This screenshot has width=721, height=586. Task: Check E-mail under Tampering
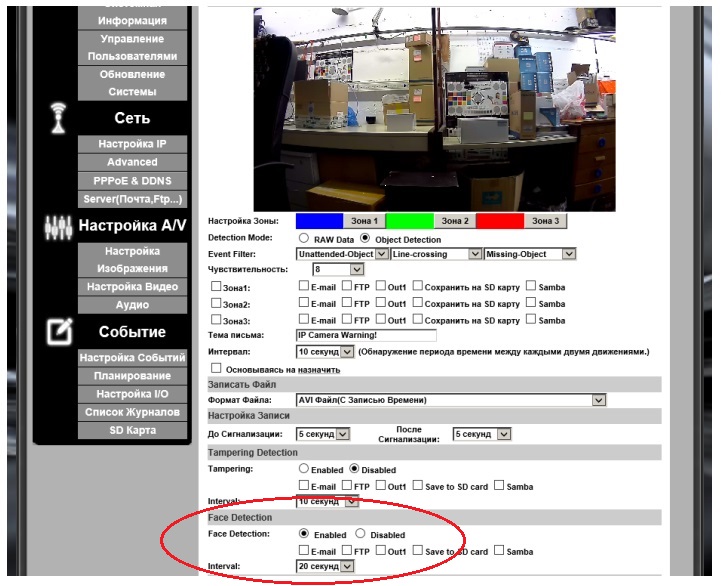[303, 485]
